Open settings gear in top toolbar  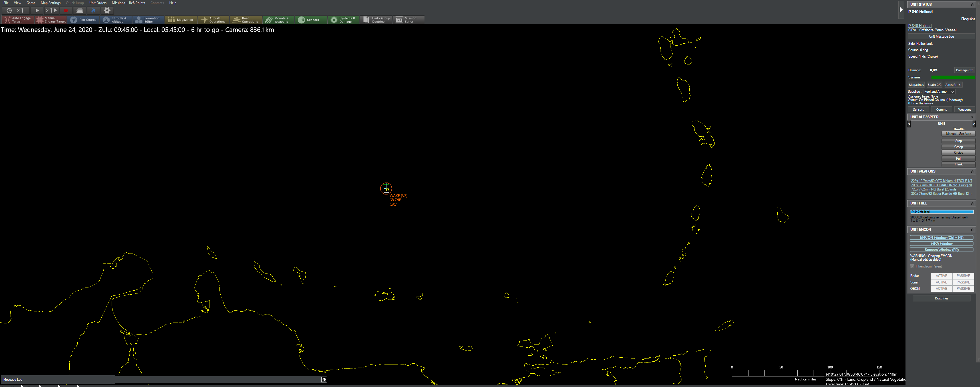pyautogui.click(x=107, y=11)
